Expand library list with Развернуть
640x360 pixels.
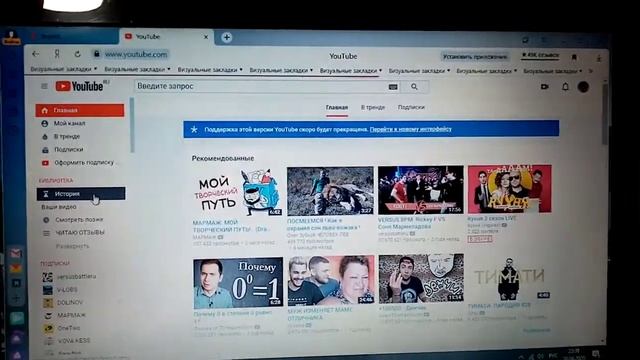(x=72, y=246)
